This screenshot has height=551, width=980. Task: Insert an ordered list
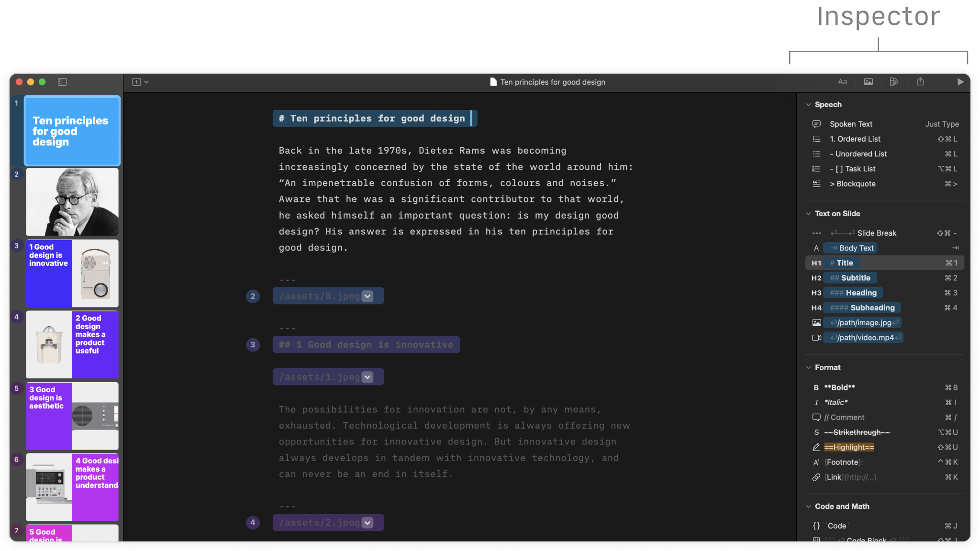coord(855,139)
